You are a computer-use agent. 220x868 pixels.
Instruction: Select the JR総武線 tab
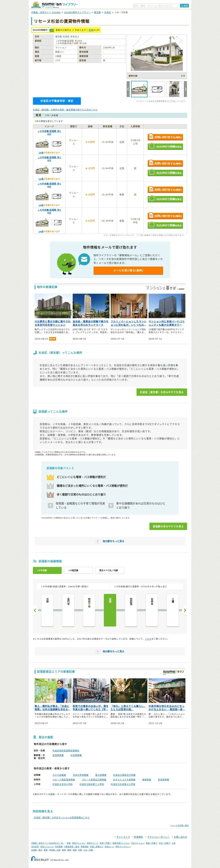coord(78,571)
